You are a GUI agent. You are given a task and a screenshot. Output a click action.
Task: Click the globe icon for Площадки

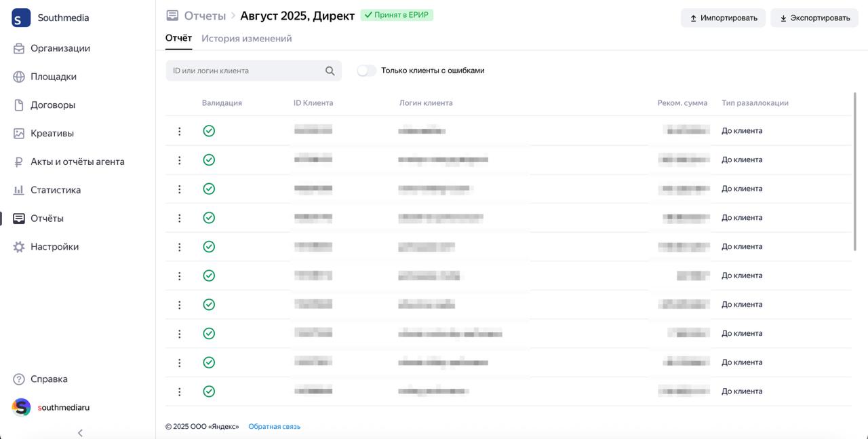19,77
